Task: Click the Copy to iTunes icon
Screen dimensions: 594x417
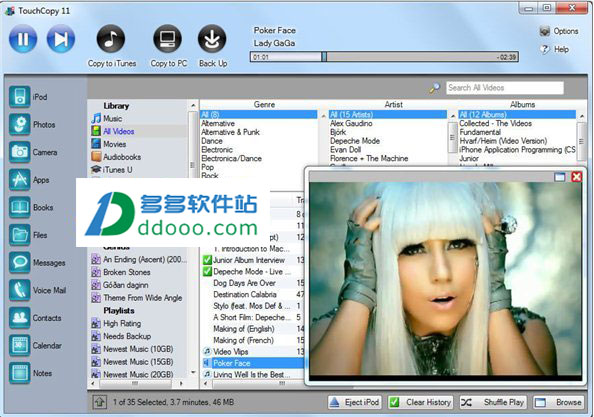Action: coord(111,39)
